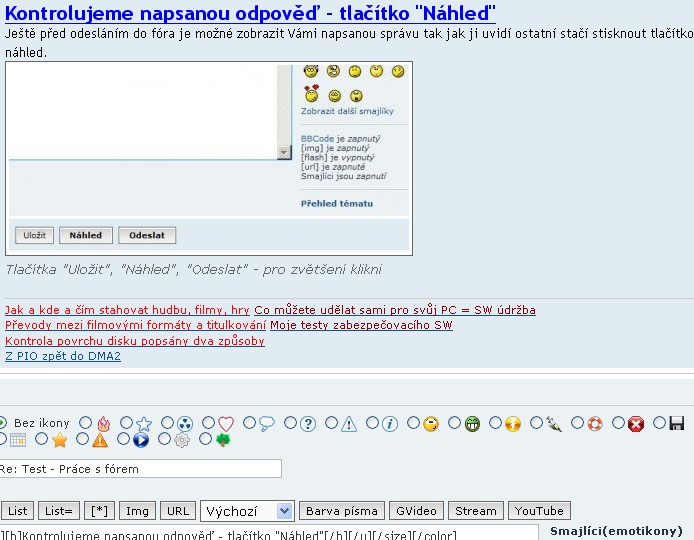Click the radioactive symbol topic icon

pos(184,424)
